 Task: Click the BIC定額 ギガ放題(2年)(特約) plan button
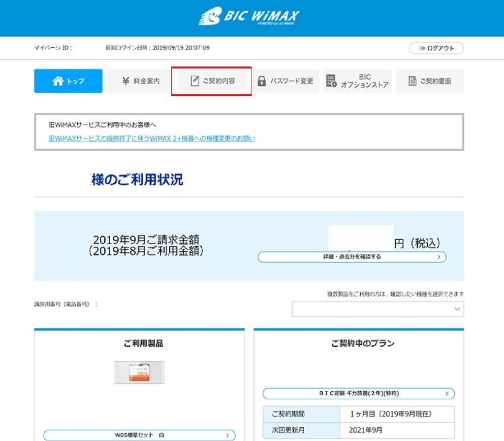[359, 393]
